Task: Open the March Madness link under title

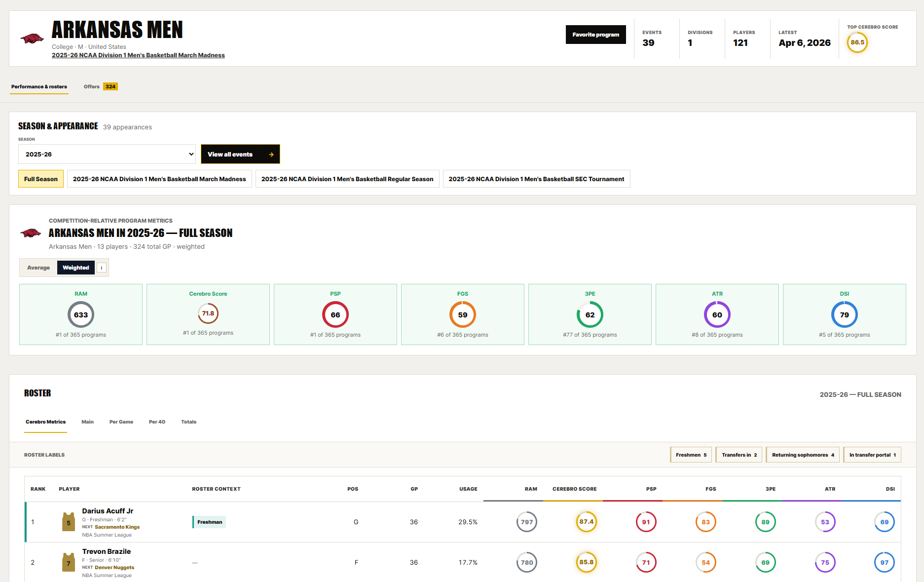Action: 138,55
